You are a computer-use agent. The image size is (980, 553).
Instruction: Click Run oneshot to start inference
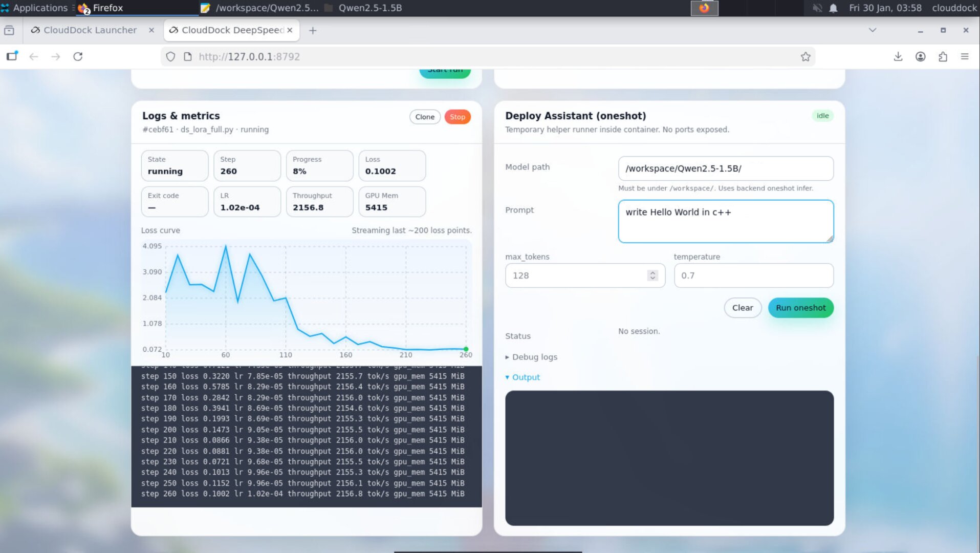[x=800, y=308]
